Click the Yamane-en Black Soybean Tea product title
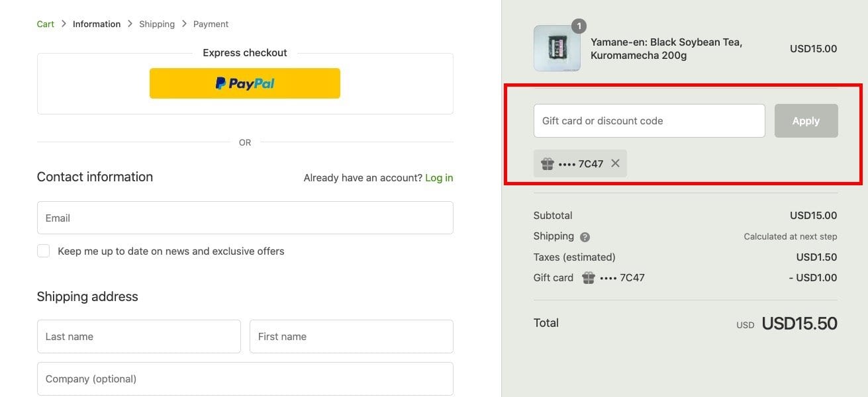The image size is (868, 397). pos(666,49)
